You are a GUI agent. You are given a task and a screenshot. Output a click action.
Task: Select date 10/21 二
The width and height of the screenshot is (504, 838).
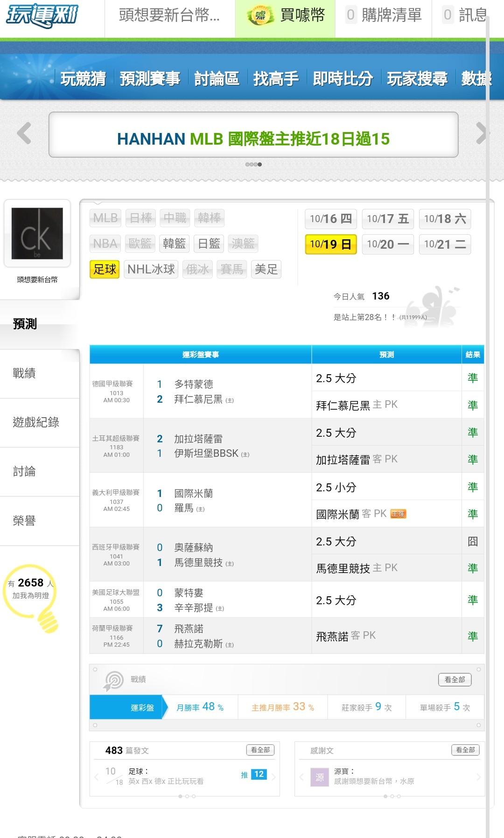point(445,244)
